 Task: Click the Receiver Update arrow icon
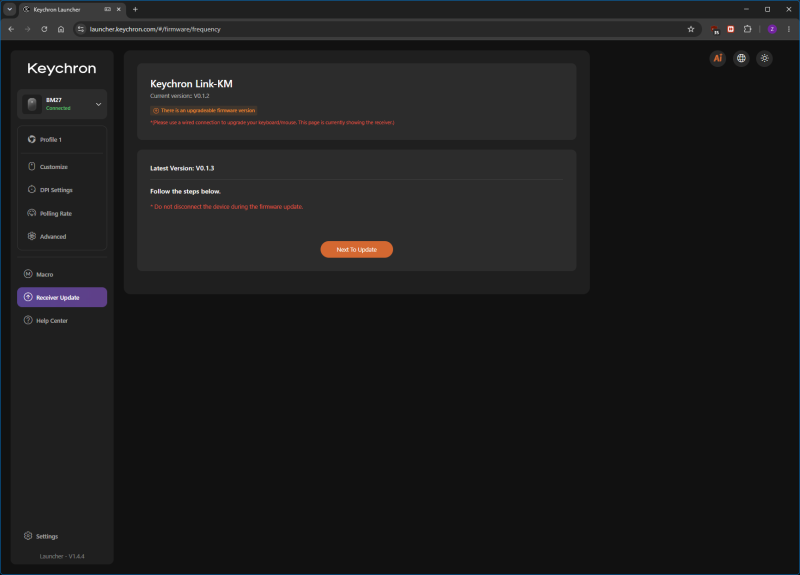(28, 297)
